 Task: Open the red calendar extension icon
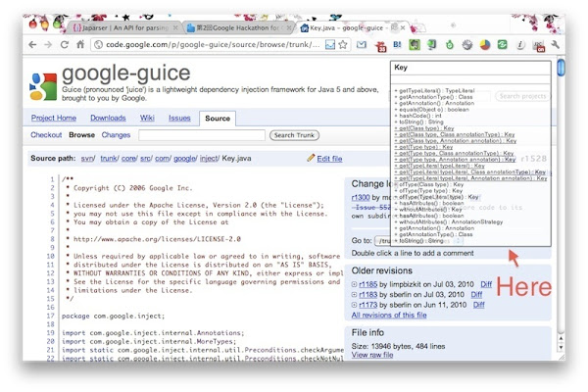click(380, 46)
